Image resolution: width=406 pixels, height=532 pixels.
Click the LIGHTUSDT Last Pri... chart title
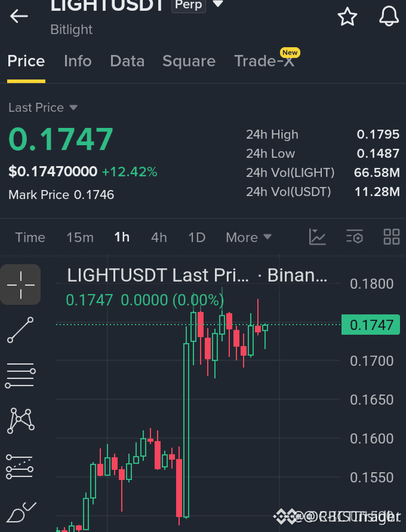click(158, 275)
